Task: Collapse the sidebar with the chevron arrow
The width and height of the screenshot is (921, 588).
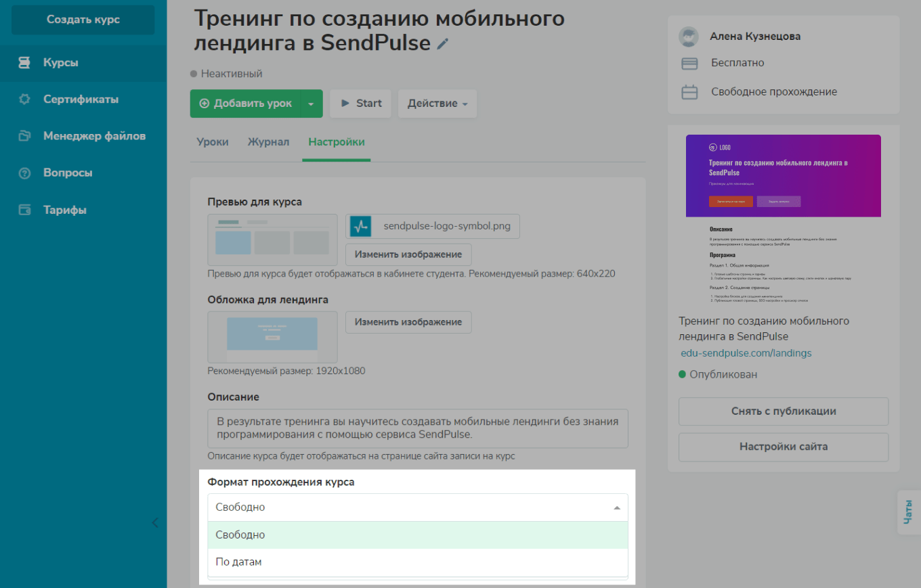Action: 154,522
